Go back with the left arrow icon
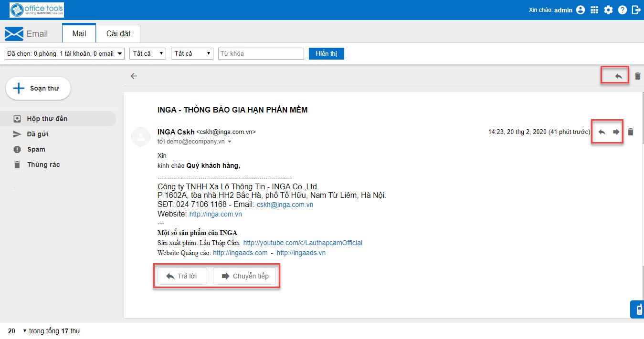 [134, 76]
